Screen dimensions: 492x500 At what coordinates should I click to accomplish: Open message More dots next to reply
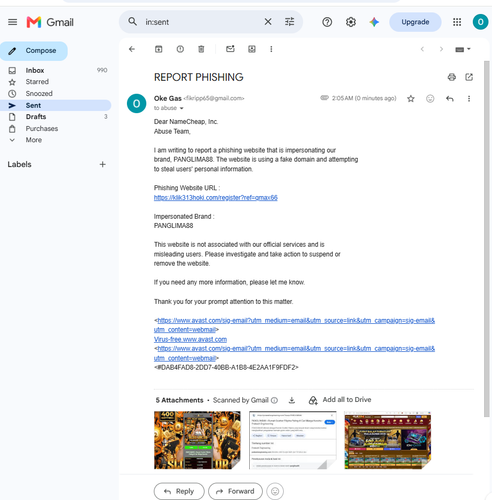point(469,99)
